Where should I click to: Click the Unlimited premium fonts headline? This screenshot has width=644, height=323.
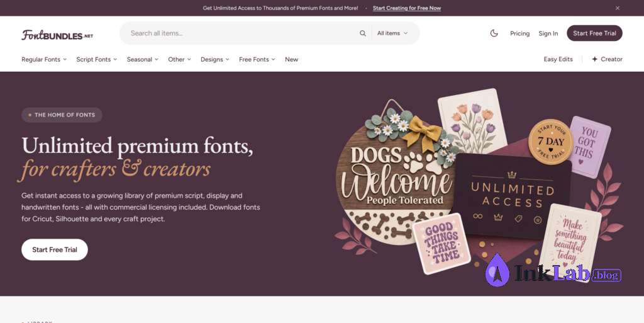coord(137,147)
